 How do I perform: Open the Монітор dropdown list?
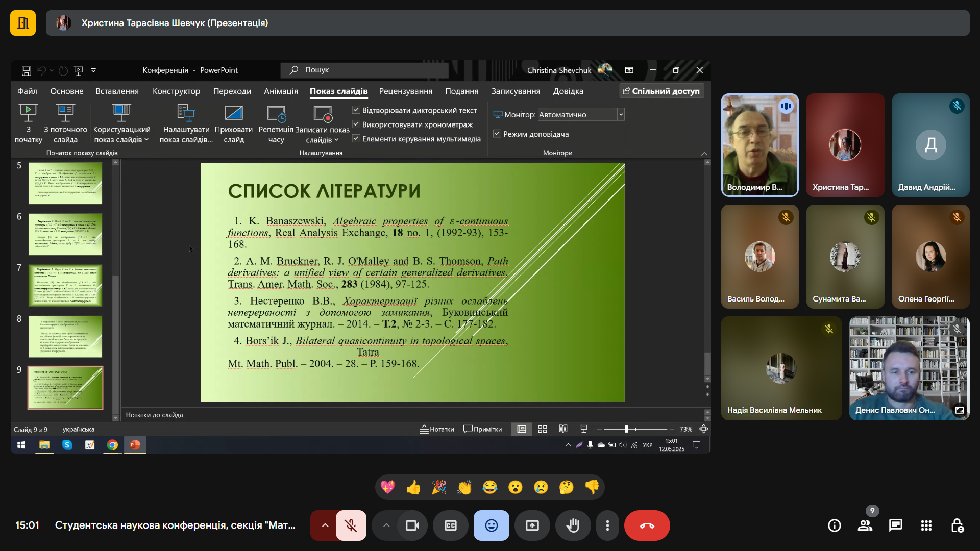pos(621,115)
